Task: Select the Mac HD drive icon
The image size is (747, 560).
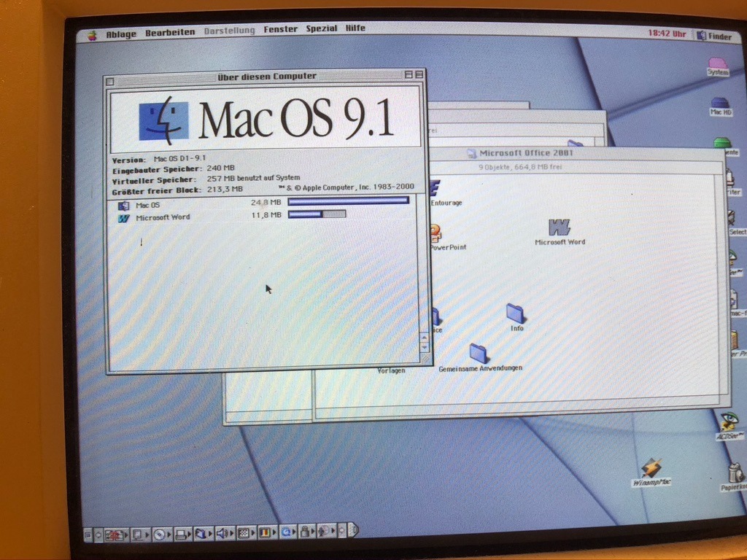Action: tap(720, 103)
